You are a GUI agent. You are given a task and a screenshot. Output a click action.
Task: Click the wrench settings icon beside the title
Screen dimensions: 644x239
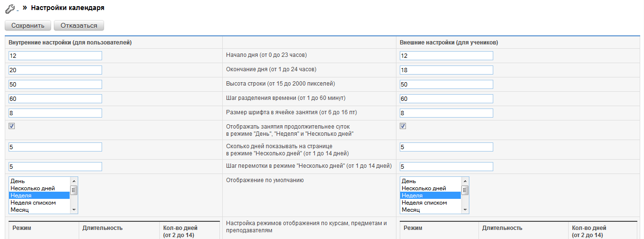10,8
